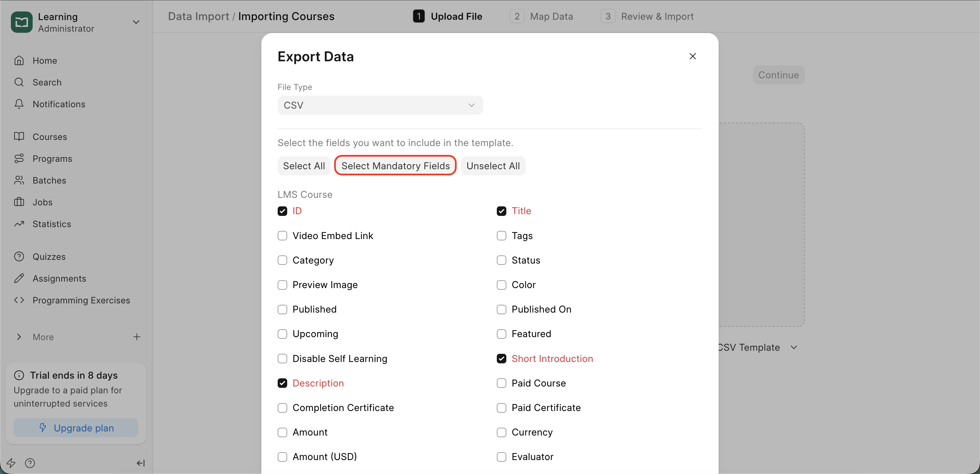
Task: Click the Programming Exercises code icon
Action: pyautogui.click(x=19, y=300)
